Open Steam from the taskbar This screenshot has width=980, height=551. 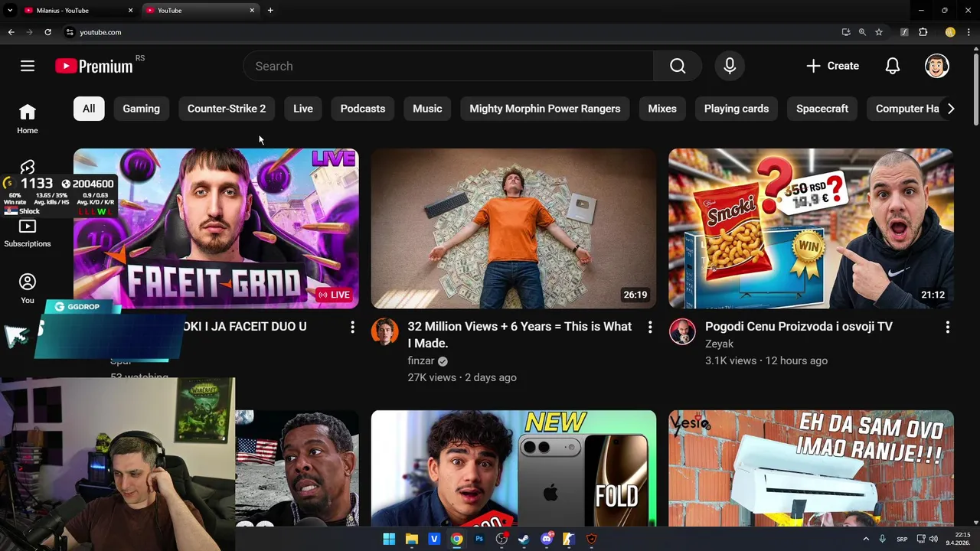pos(524,539)
